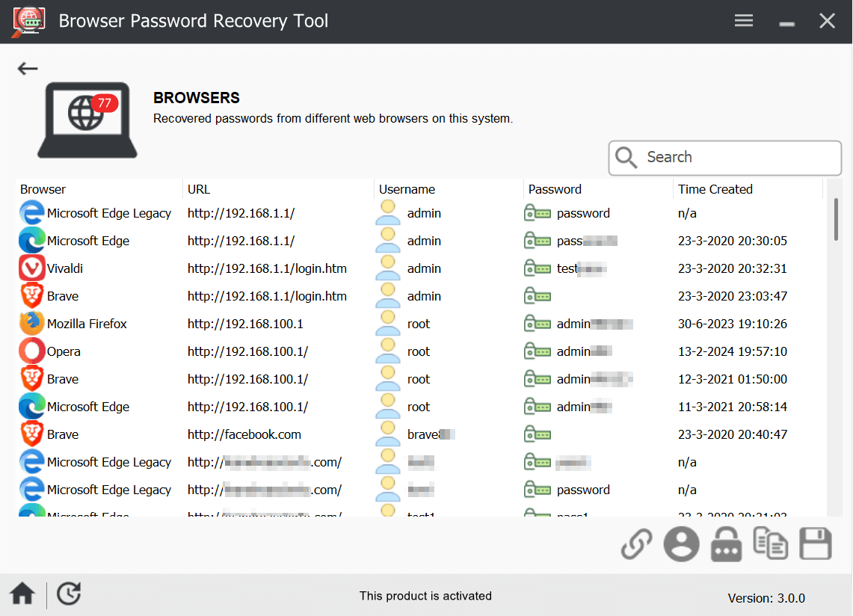Screen dimensions: 853x616
Task: Select the Vivaldi row
Action: (64, 268)
